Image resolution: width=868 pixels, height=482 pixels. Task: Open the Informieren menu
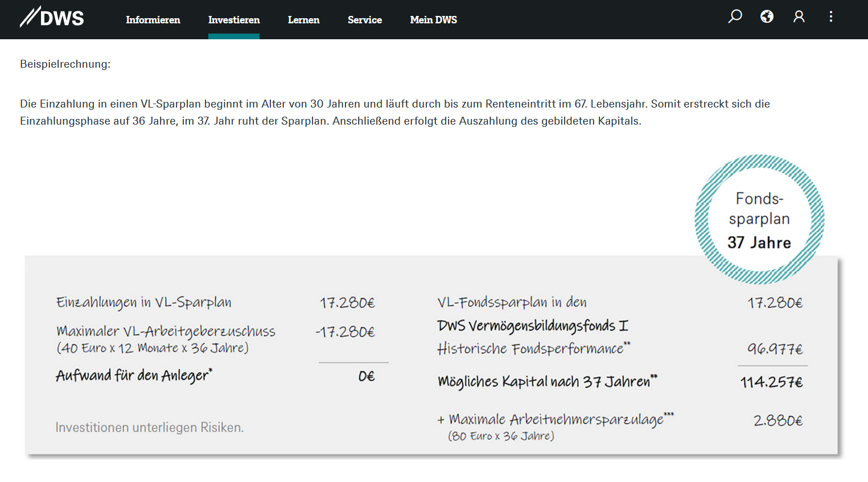pyautogui.click(x=153, y=20)
